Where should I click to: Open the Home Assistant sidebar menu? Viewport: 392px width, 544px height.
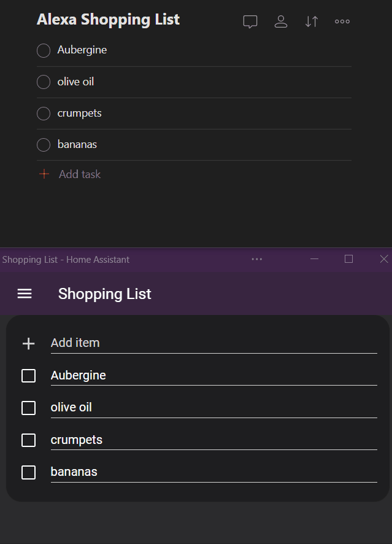[24, 293]
